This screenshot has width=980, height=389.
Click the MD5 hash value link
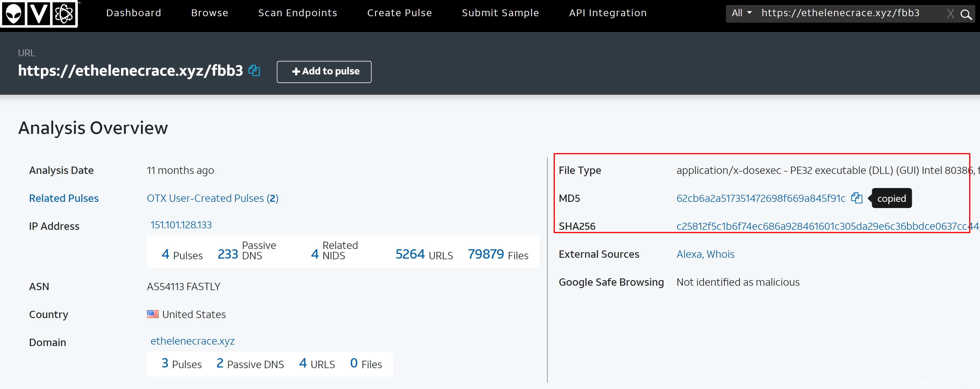pos(761,198)
